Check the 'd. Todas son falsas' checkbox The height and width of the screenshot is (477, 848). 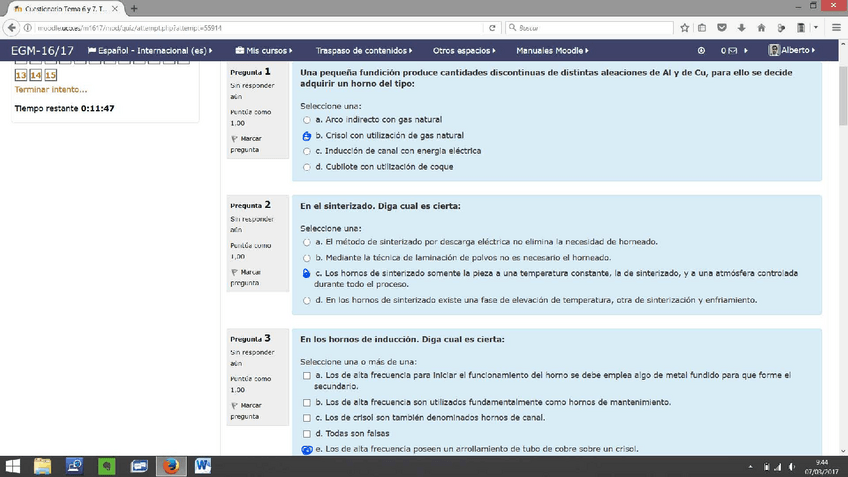(307, 433)
